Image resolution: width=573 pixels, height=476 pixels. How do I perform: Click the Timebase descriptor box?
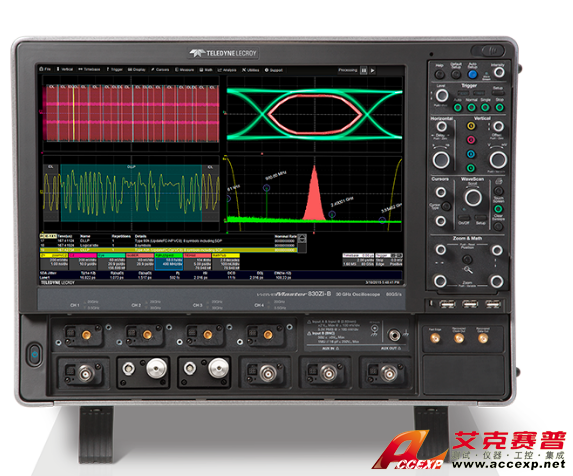click(x=358, y=260)
